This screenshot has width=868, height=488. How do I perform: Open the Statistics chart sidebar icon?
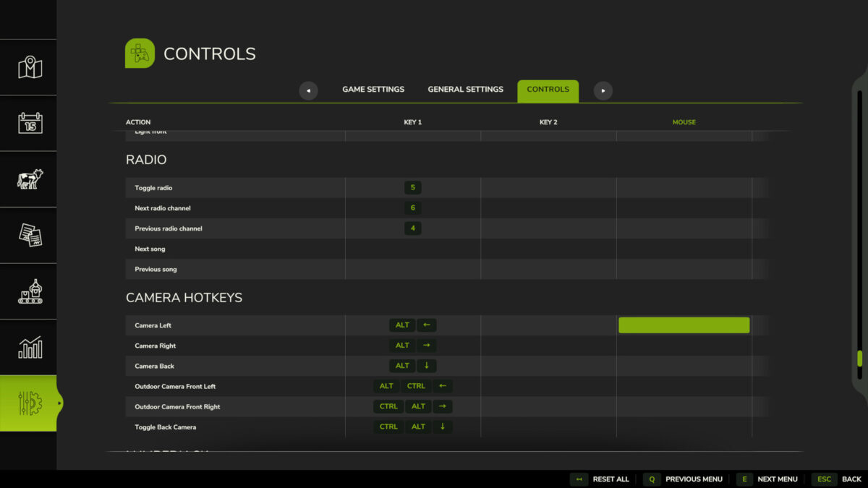pos(28,347)
